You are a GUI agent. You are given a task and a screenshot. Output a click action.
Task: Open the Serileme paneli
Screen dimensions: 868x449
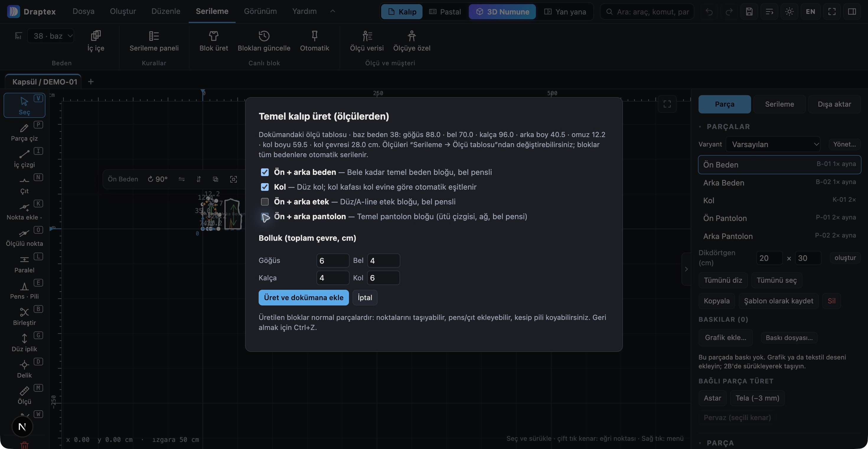pyautogui.click(x=154, y=41)
